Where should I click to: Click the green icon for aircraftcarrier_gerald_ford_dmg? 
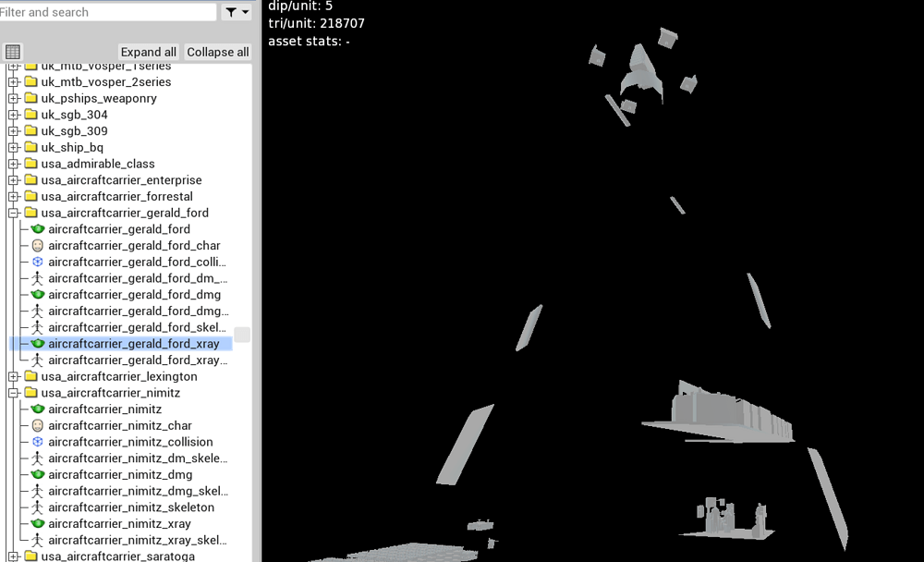(x=38, y=294)
